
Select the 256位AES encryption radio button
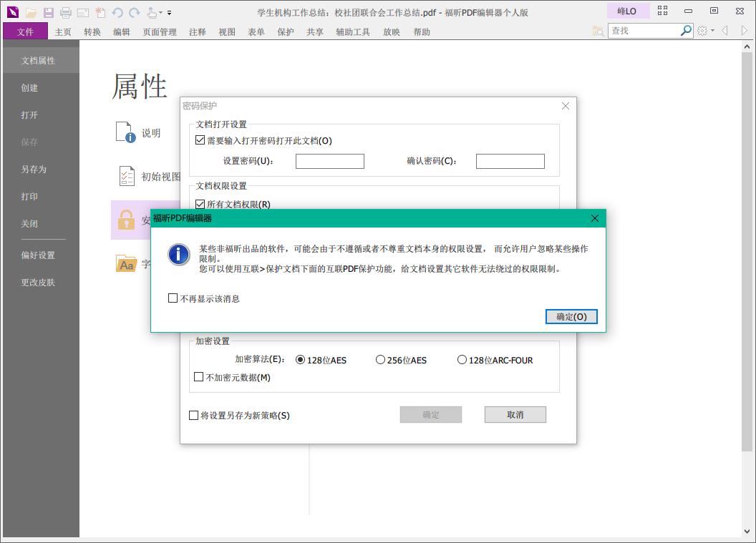(380, 360)
